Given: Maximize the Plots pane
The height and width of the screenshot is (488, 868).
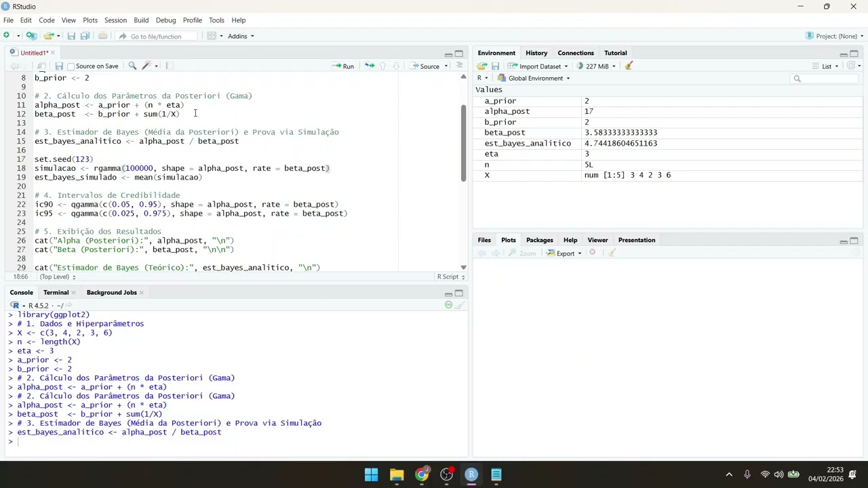Looking at the screenshot, I should (x=854, y=241).
